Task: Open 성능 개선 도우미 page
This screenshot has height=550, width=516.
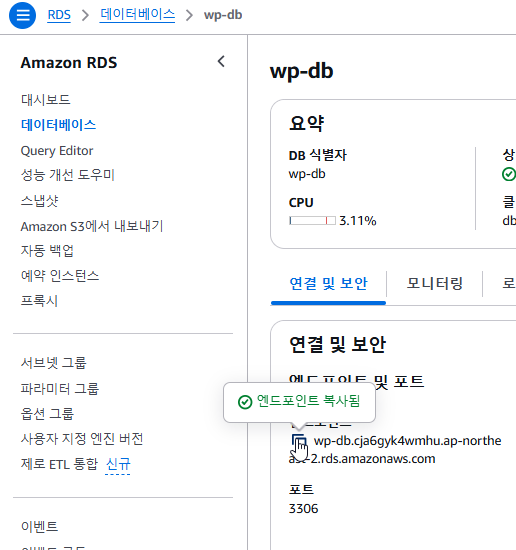Action: [68, 175]
